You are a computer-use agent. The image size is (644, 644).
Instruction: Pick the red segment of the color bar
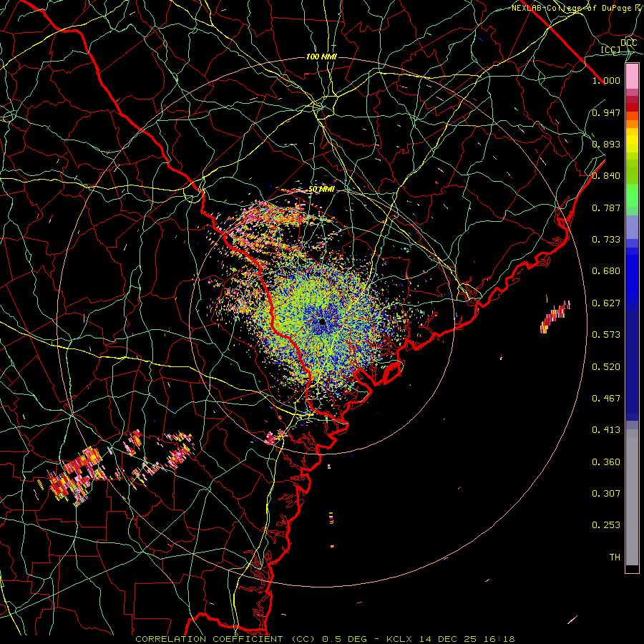pos(632,107)
